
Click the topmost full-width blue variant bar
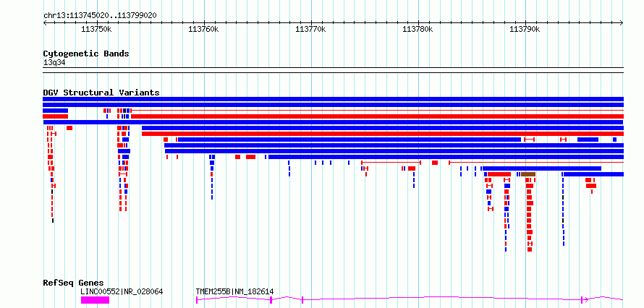(333, 99)
